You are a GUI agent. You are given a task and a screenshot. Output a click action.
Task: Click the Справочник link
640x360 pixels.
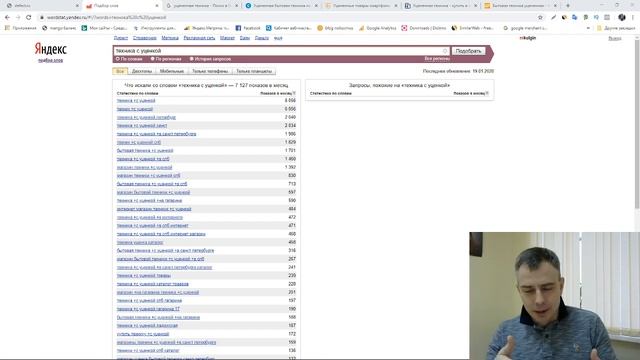click(144, 38)
